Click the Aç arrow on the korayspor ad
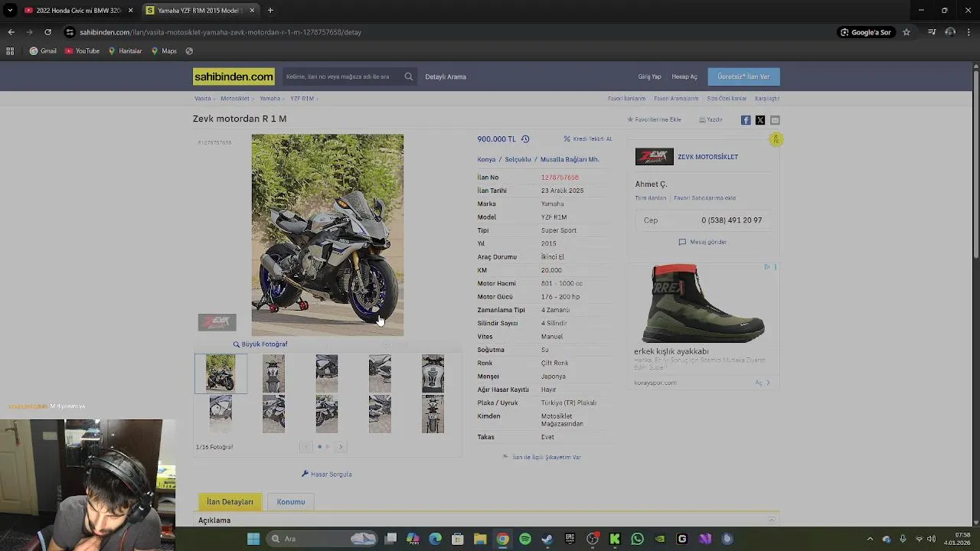Image resolution: width=980 pixels, height=551 pixels. coord(763,383)
